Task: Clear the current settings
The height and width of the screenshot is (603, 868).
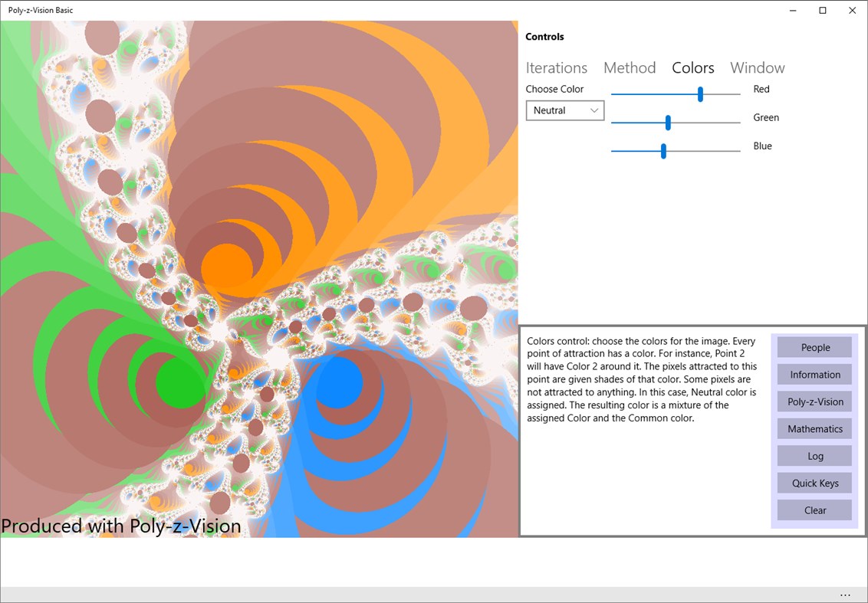Action: click(x=814, y=510)
